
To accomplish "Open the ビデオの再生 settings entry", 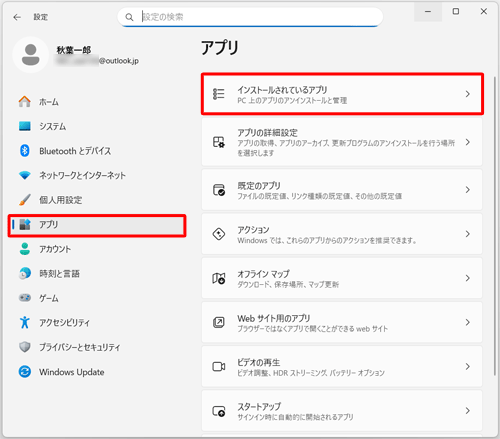I will [342, 367].
